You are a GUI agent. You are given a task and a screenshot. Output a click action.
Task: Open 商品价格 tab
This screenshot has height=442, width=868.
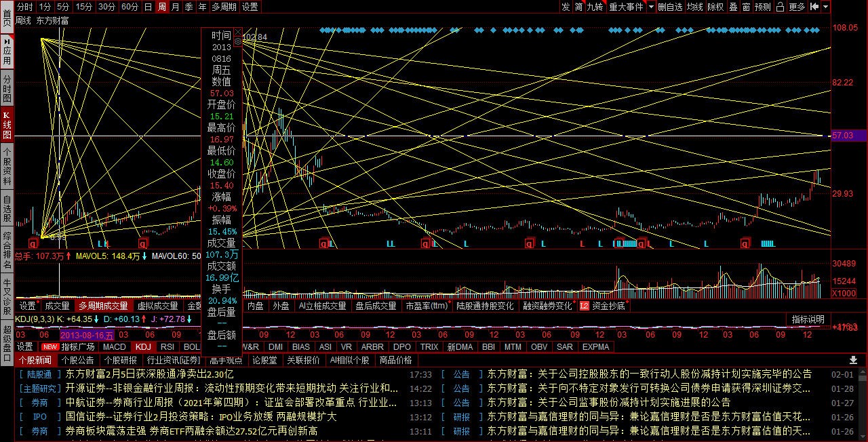[395, 360]
